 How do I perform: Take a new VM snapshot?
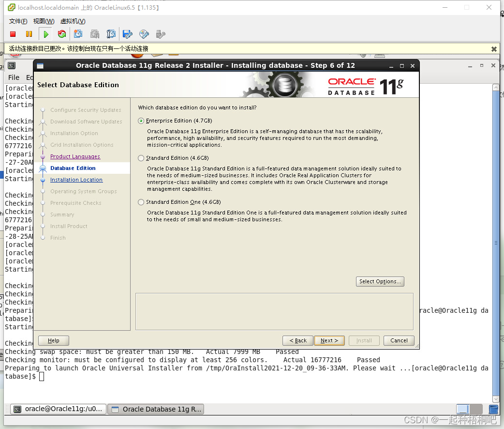click(x=78, y=34)
